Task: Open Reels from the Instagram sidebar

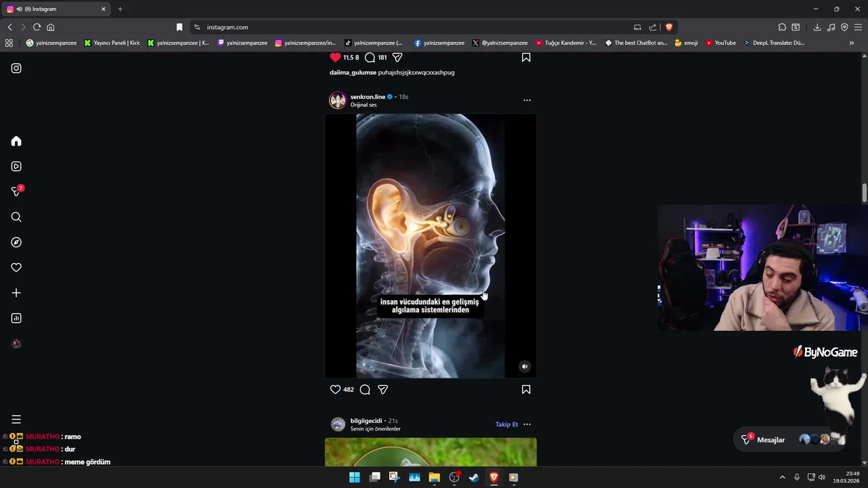Action: [x=16, y=166]
